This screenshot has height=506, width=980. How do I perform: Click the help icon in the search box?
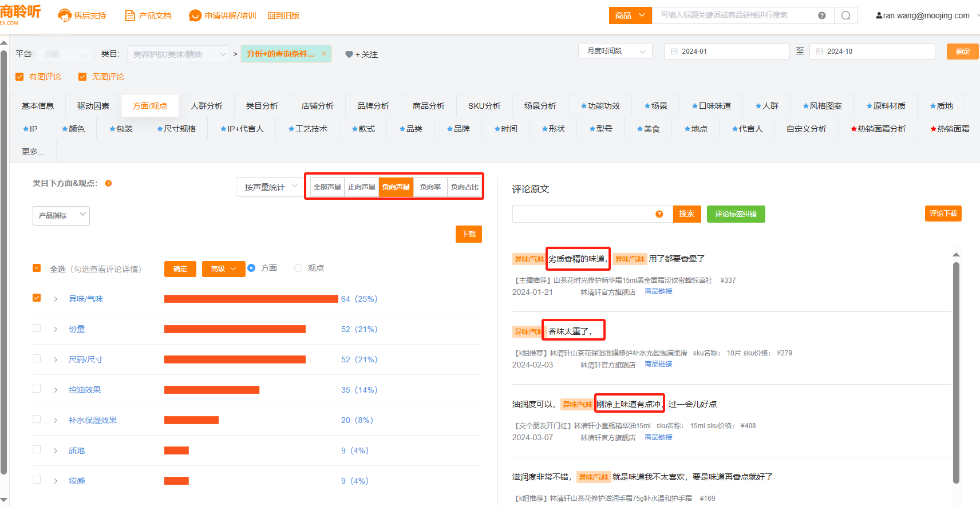coord(822,15)
